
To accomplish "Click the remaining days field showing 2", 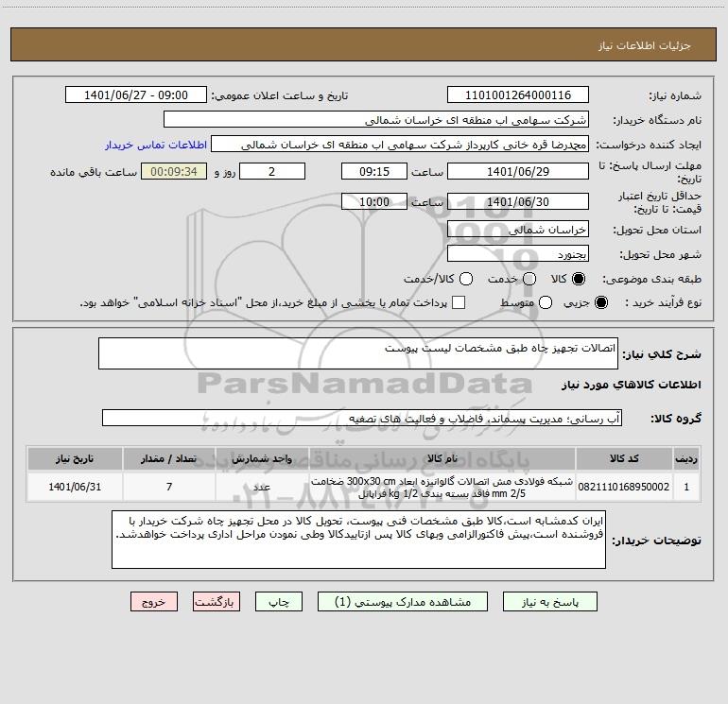I will [272, 171].
